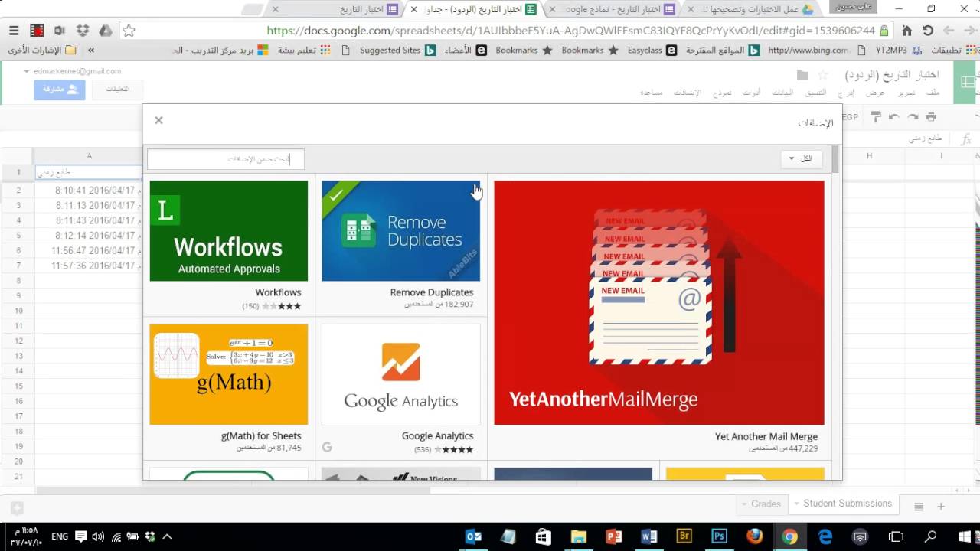Open the add-ons category filter dropdown
This screenshot has width=980, height=551.
point(800,158)
